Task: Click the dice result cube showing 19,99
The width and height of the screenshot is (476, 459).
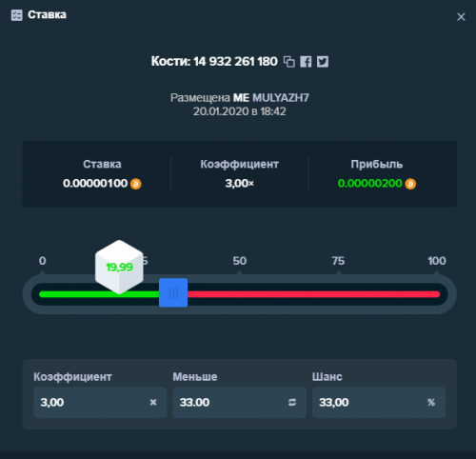Action: pyautogui.click(x=119, y=267)
